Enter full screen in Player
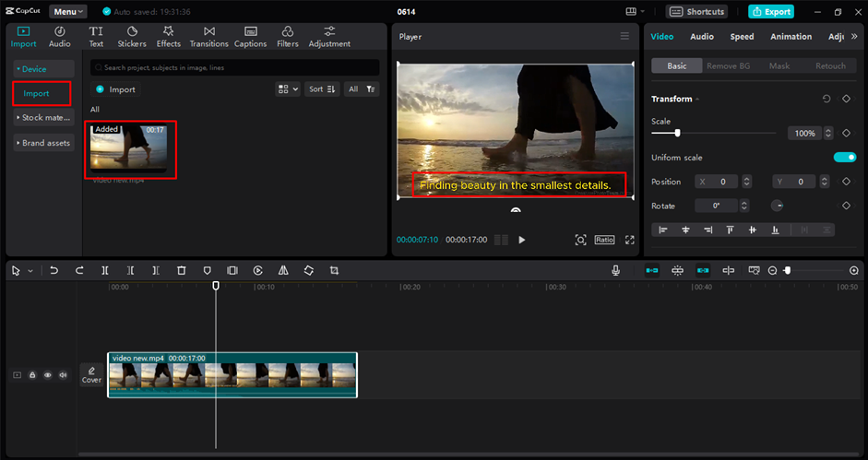This screenshot has height=460, width=868. coord(629,240)
